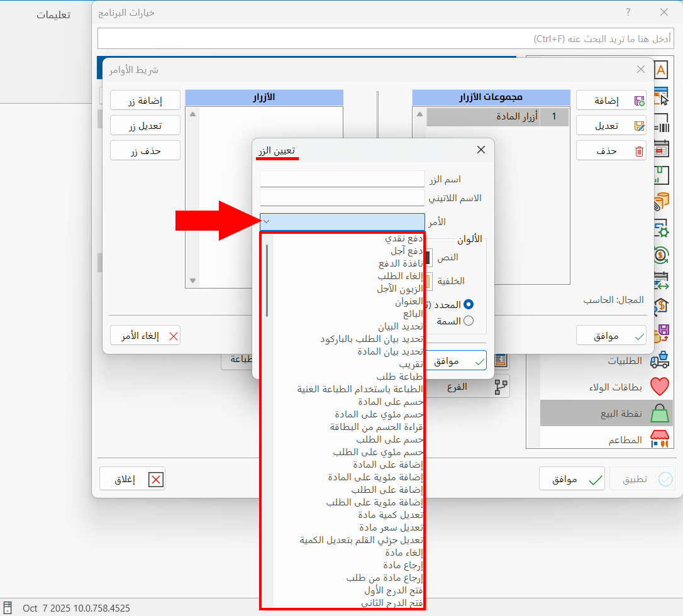Select the السمة radio button
683x616 pixels.
[468, 321]
